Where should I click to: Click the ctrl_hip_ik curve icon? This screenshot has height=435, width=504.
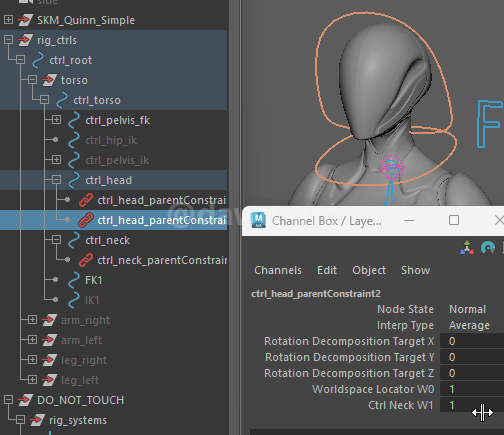[74, 140]
